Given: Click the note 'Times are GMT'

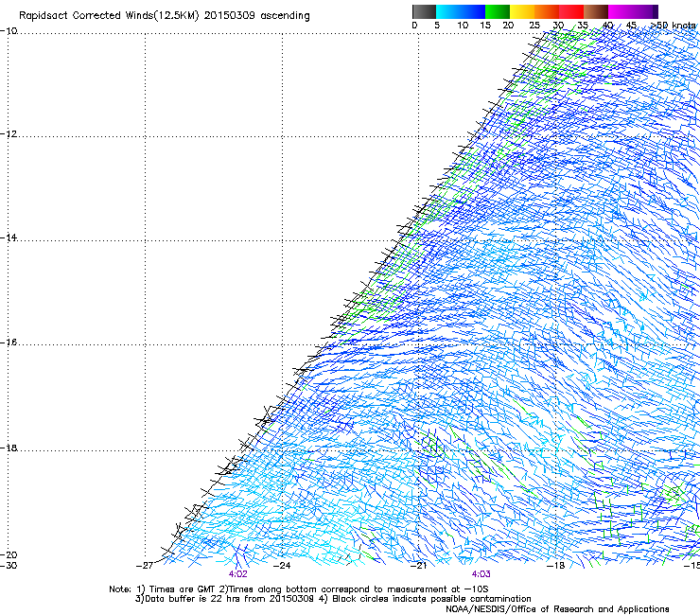Looking at the screenshot, I should (183, 589).
